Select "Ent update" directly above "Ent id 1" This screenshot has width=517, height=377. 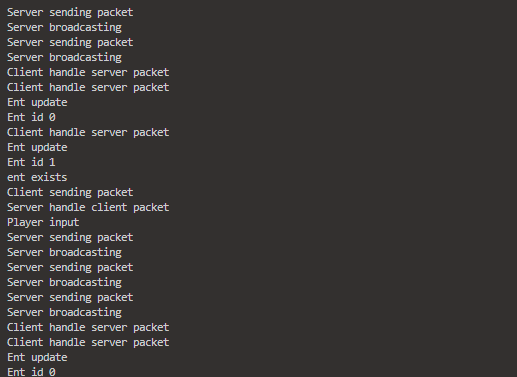point(37,147)
